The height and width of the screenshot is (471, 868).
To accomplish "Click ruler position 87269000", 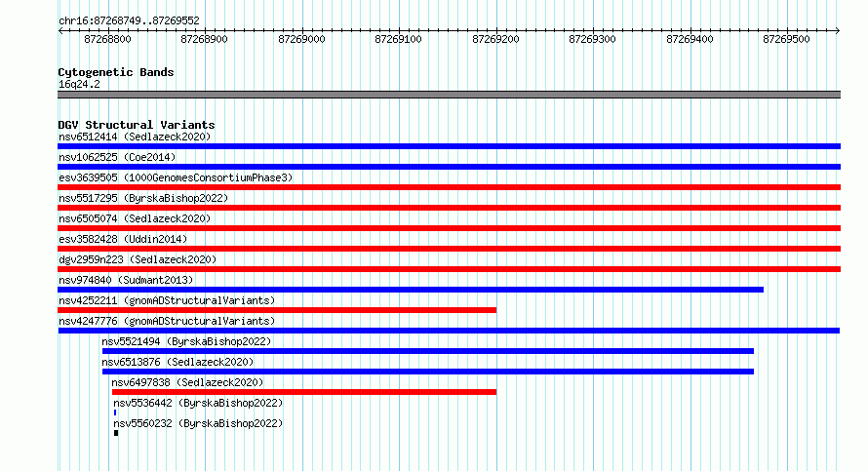I will point(301,39).
